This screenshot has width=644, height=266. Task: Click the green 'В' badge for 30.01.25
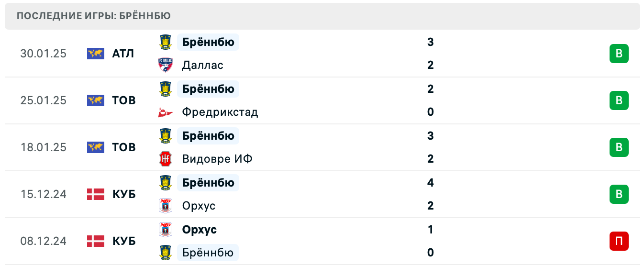619,54
